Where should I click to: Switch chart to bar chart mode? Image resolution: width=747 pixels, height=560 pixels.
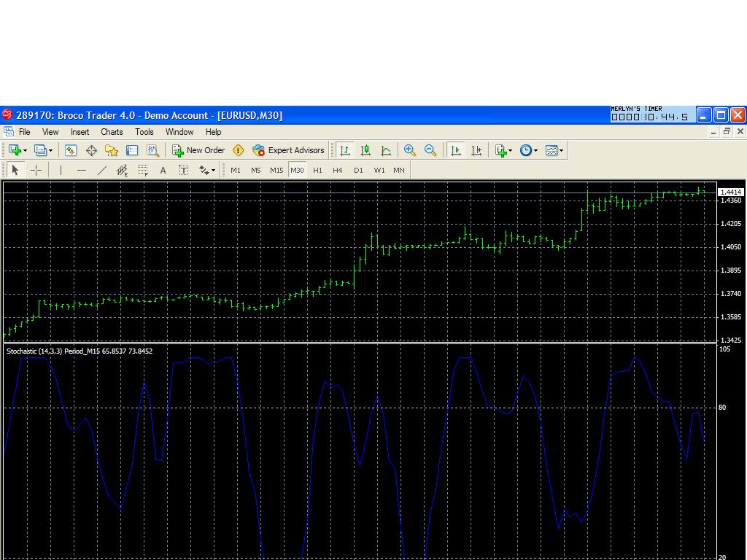click(x=345, y=150)
